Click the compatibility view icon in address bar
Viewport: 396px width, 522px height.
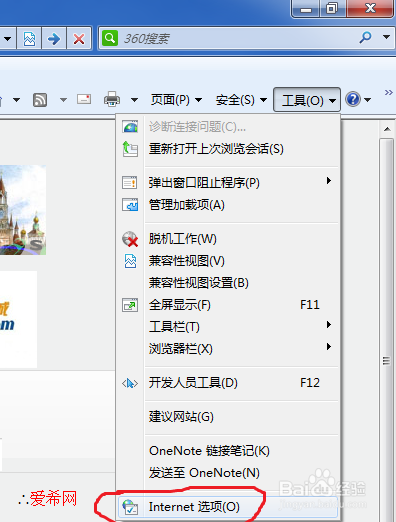tap(29, 39)
